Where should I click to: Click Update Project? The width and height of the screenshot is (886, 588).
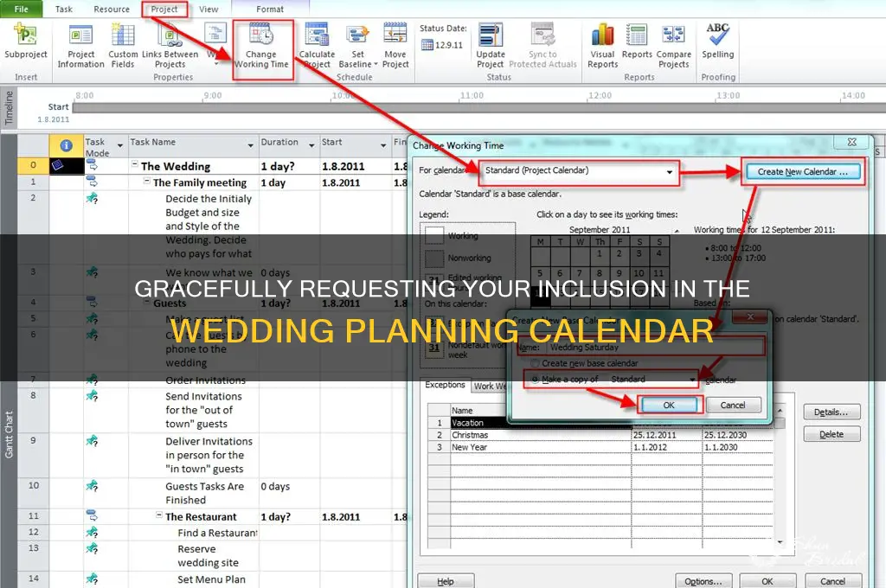(490, 47)
